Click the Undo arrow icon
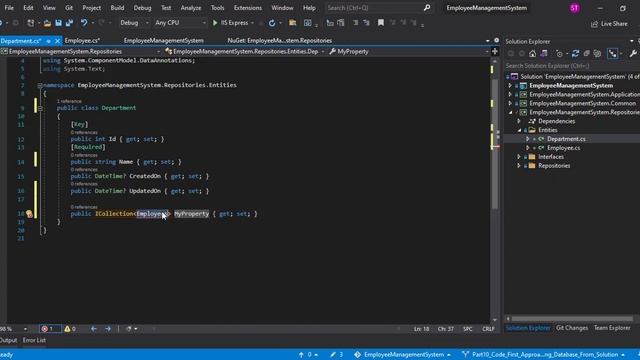Screen dimensions: 640x360 (x=84, y=23)
